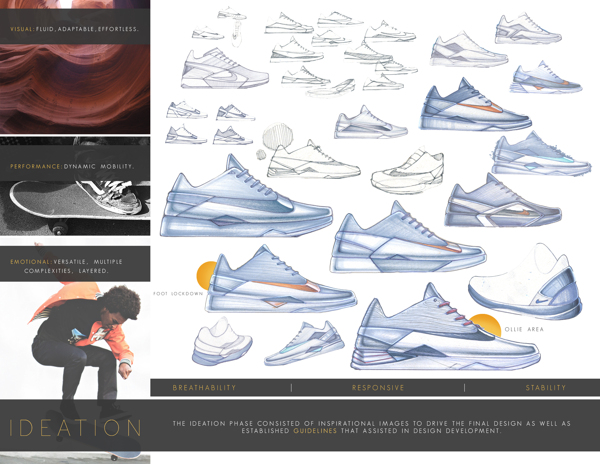Click the FOOT LOCKDOWN annotation
Viewport: 600px width, 464px height.
[178, 294]
